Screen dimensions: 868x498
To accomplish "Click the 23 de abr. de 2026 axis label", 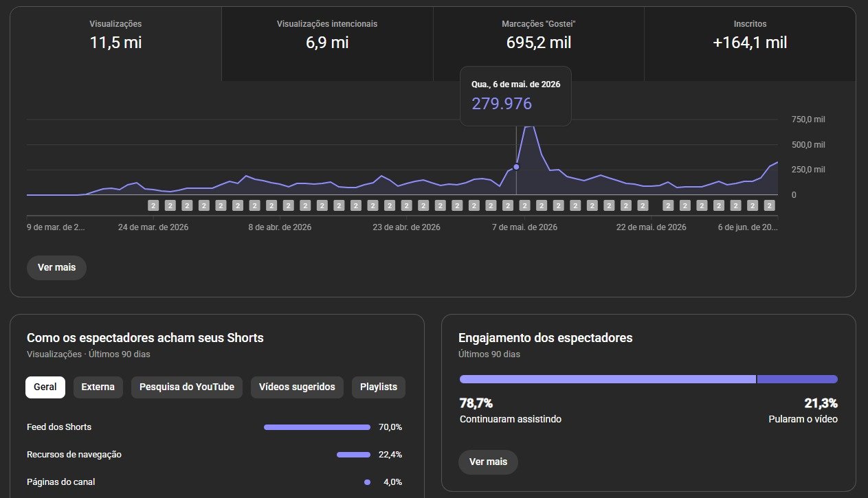I will (x=406, y=227).
